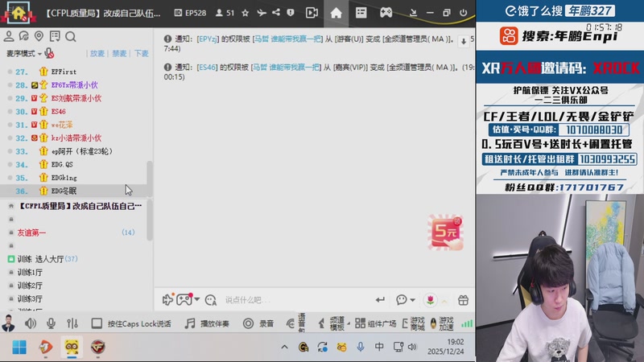Select queue member EPFirst

click(64, 72)
